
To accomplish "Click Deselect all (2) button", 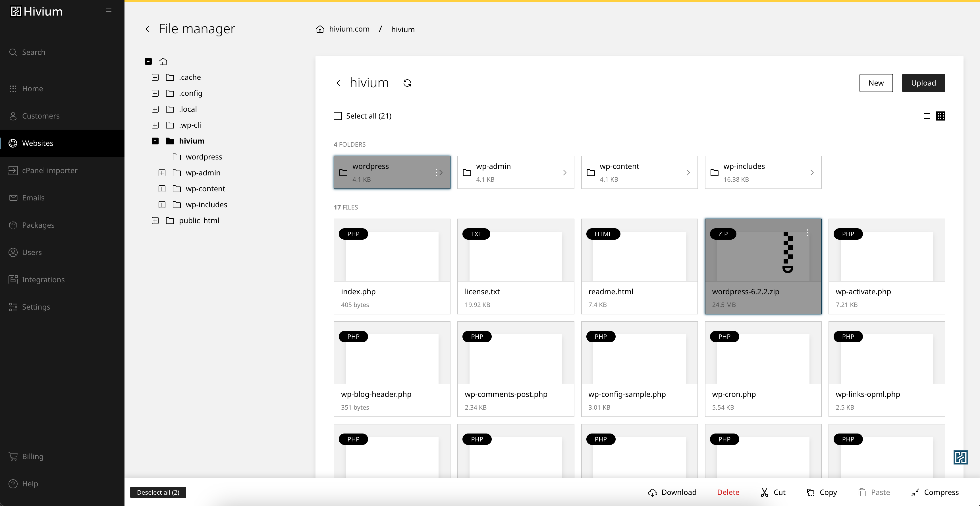I will coord(158,492).
